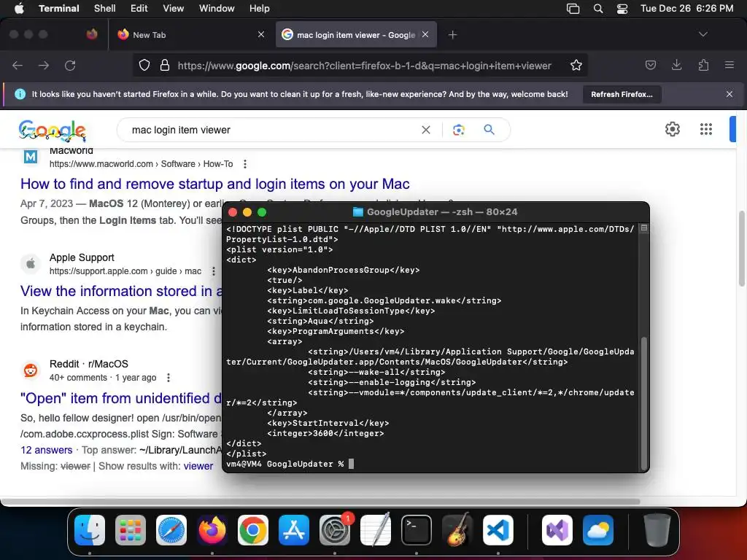Open Safari from the Dock
Image resolution: width=747 pixels, height=560 pixels.
point(171,530)
